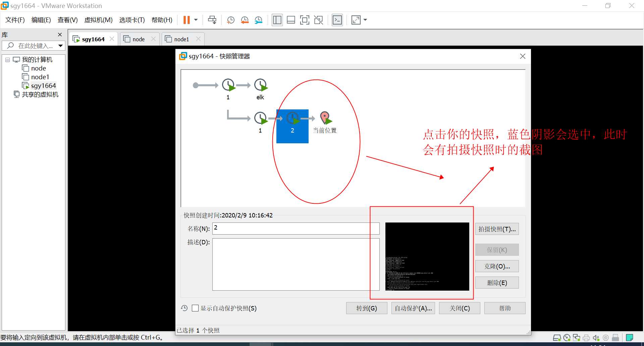644x346 pixels.
Task: Click the 转到(G) button
Action: (367, 308)
